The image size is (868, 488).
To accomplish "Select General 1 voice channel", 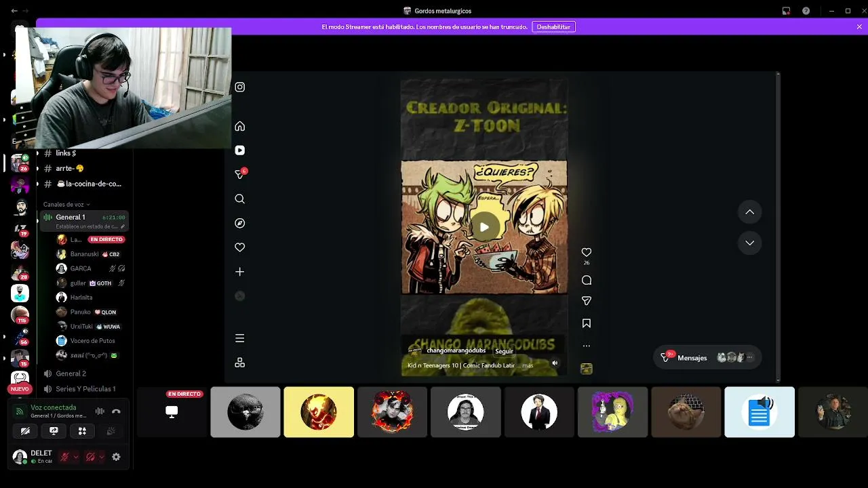I will 83,217.
